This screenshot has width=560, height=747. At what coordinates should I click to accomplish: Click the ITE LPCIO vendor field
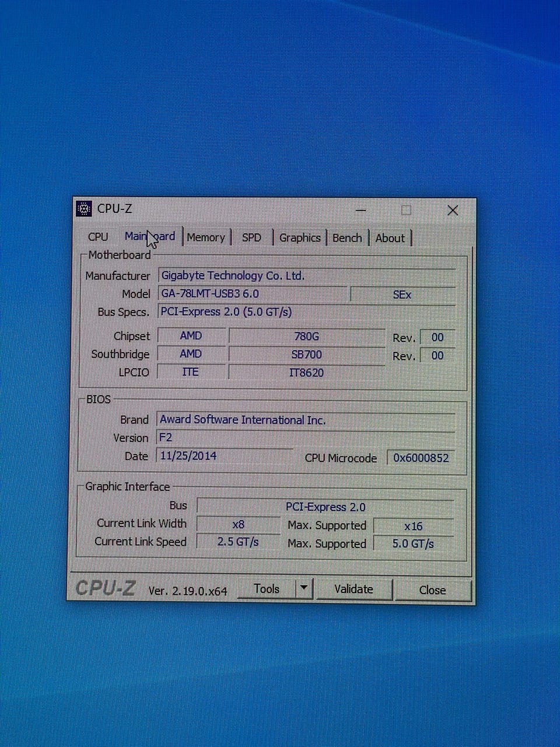[191, 372]
